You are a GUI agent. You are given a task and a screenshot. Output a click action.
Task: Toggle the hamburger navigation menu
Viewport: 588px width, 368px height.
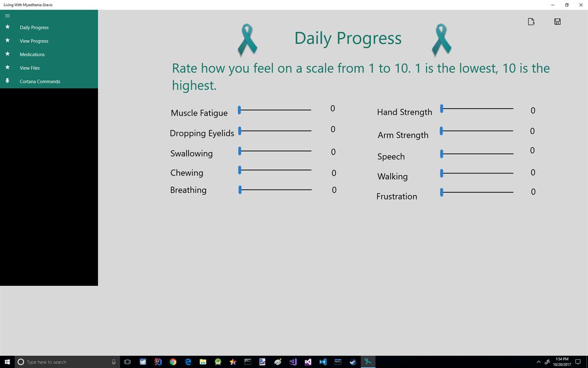pos(7,16)
